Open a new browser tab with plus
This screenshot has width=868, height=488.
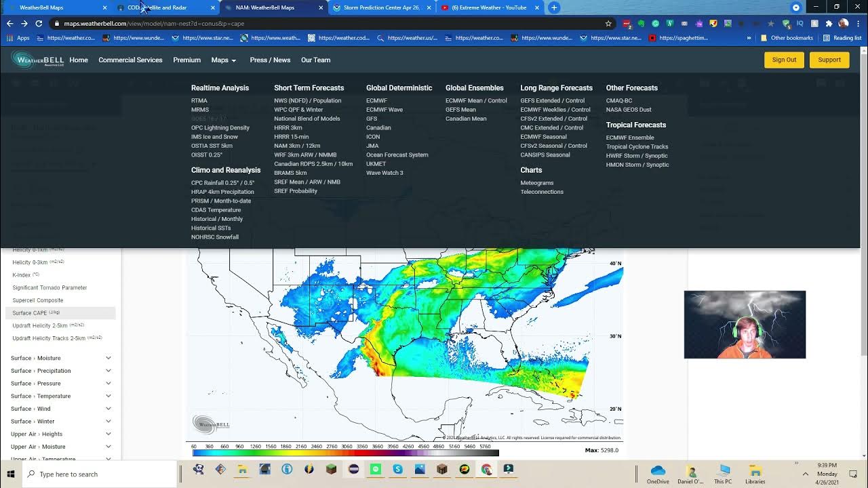(x=554, y=7)
